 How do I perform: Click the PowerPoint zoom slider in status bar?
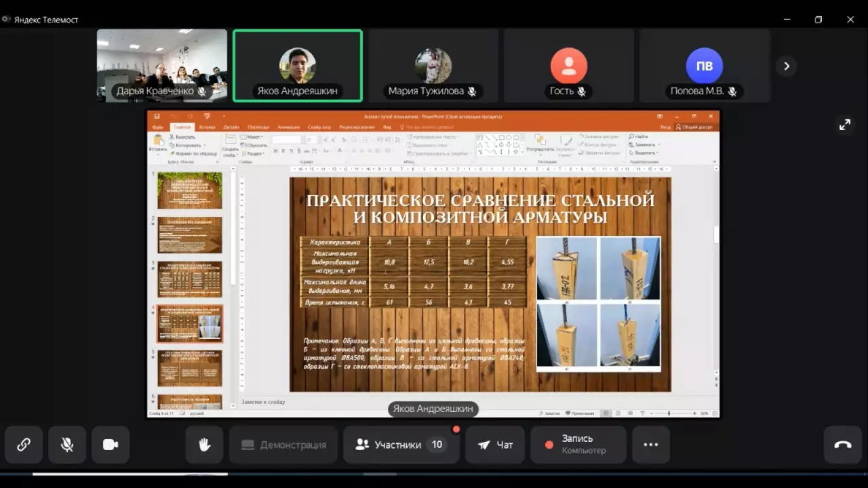click(669, 413)
